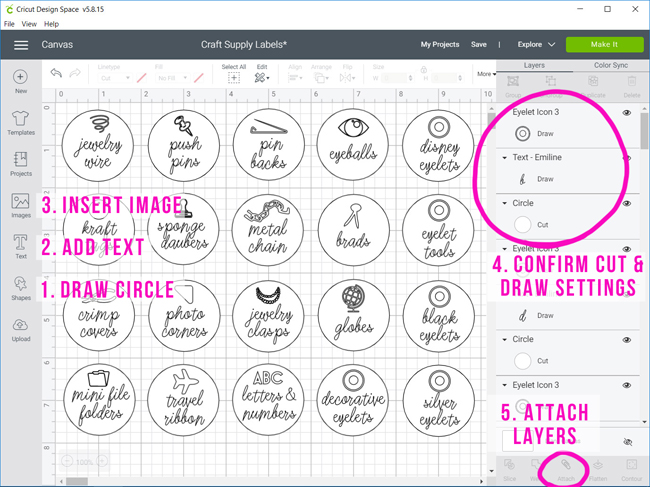Viewport: 650px width, 487px height.
Task: Click the width W size field
Action: [397, 78]
